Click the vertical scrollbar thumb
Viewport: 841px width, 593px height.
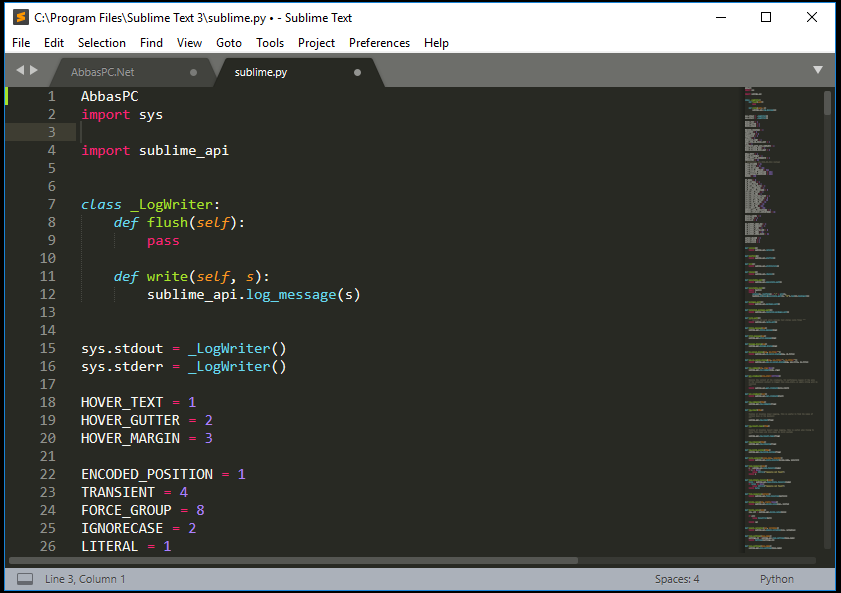[827, 103]
